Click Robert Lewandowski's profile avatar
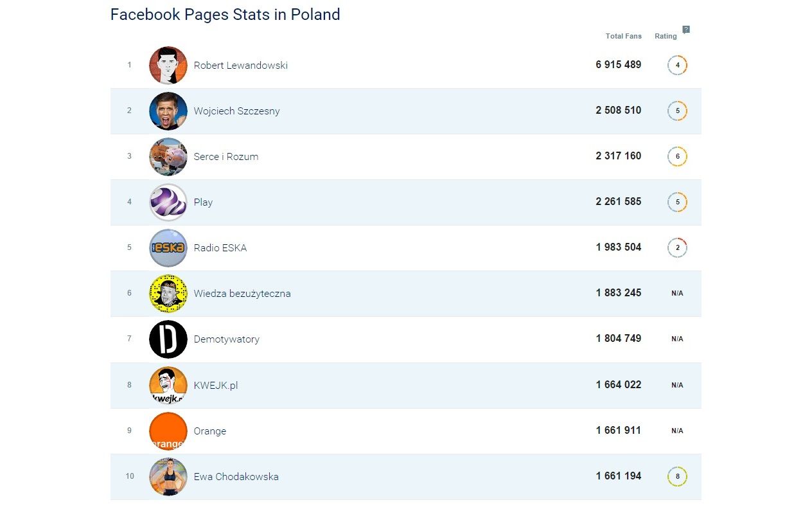This screenshot has width=812, height=509. [x=168, y=66]
